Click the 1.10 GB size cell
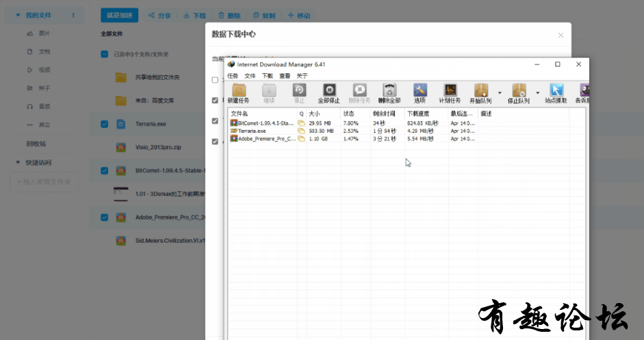The width and height of the screenshot is (644, 340). coord(318,139)
